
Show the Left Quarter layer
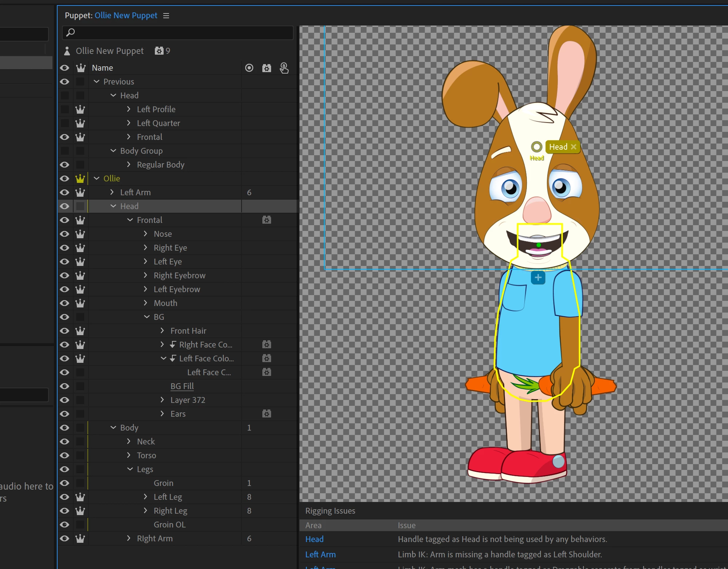point(64,123)
